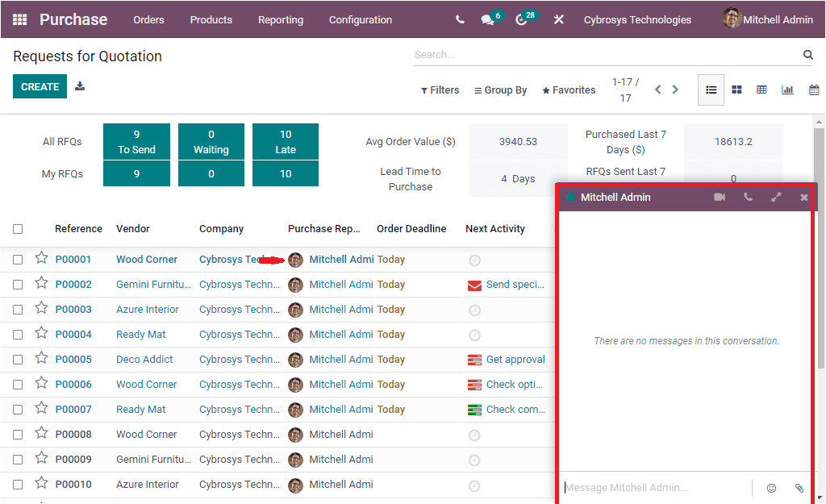Switch to the Graph view
The height and width of the screenshot is (504, 826).
788,90
